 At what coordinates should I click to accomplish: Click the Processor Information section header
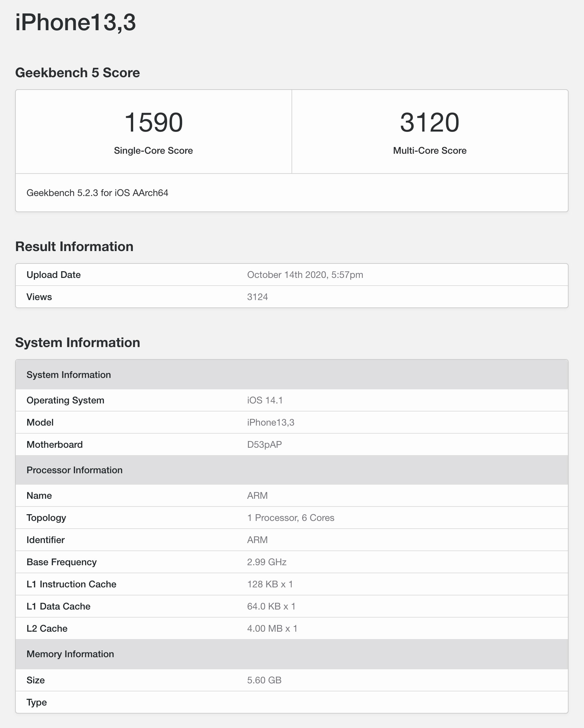pyautogui.click(x=292, y=470)
